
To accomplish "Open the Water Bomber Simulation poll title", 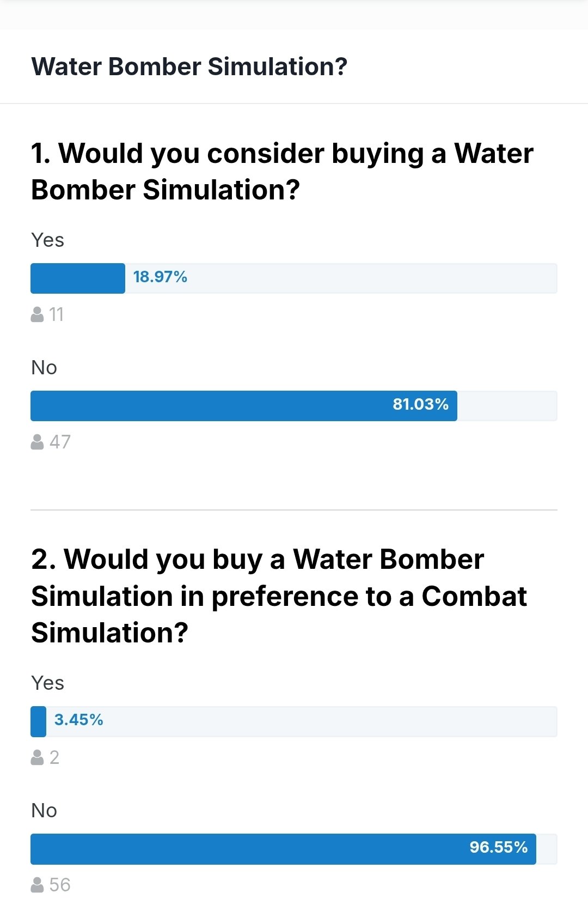I will (x=189, y=66).
